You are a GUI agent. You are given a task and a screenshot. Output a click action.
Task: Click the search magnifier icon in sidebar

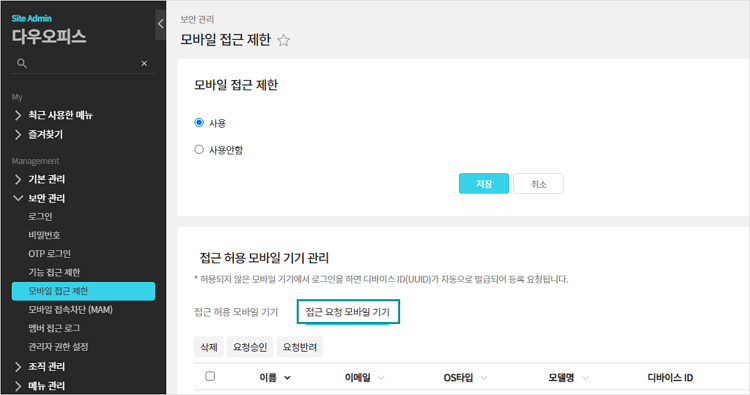[22, 63]
